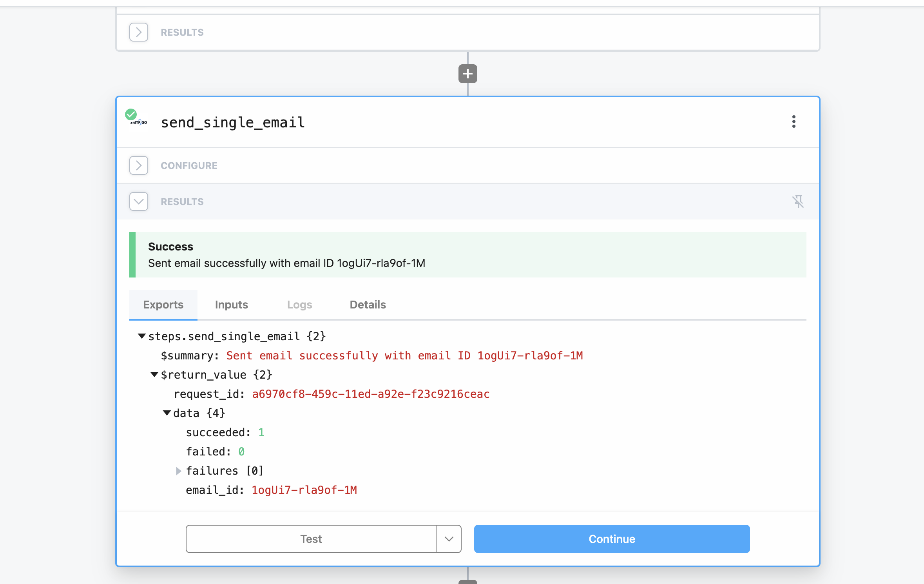Select the Logs tab

pyautogui.click(x=299, y=305)
